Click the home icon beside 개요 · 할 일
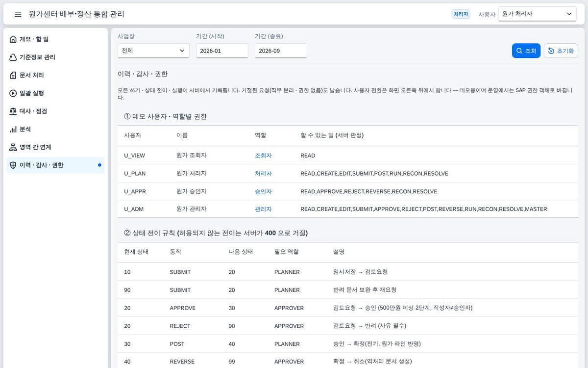The image size is (588, 368). coord(13,39)
